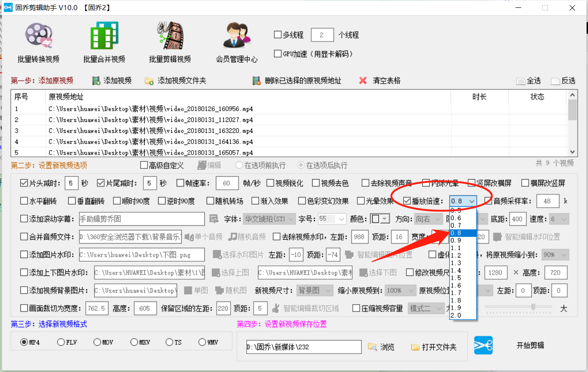Click the 编辑 icon next to 高级自定义
Screen dimensions: 588x372
pyautogui.click(x=202, y=165)
